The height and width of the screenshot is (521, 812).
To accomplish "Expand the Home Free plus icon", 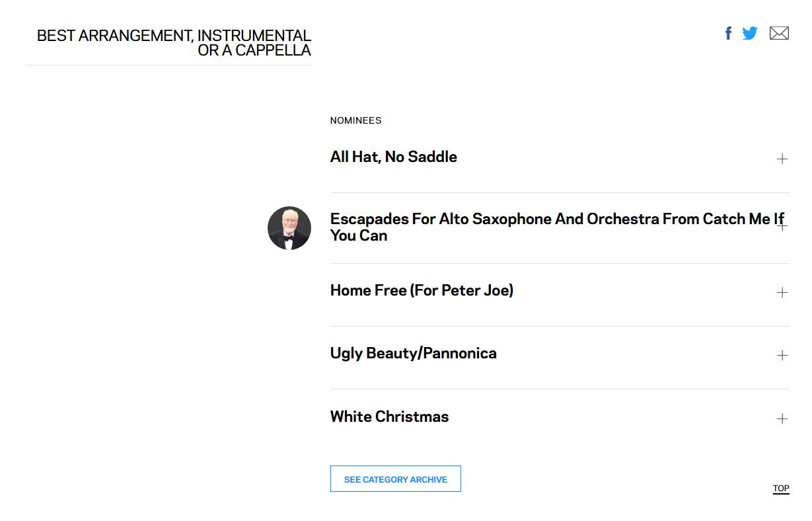I will (782, 292).
